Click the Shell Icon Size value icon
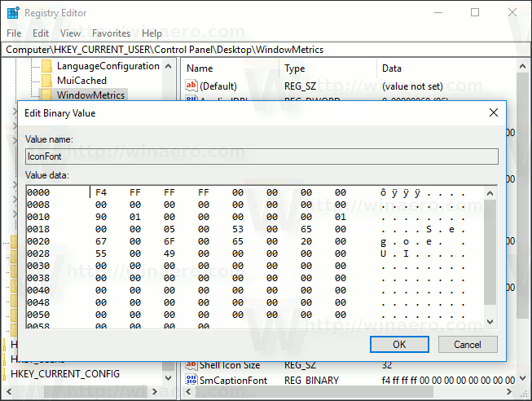This screenshot has width=532, height=401. [192, 365]
